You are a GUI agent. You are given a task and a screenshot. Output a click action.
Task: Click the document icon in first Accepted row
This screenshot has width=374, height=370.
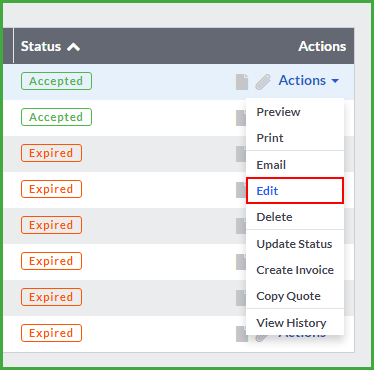(x=242, y=82)
